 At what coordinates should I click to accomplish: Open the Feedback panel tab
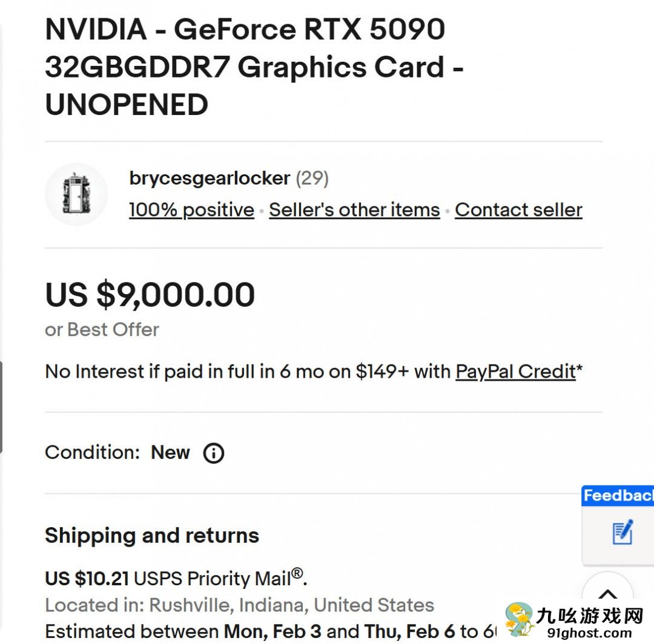[x=618, y=496]
